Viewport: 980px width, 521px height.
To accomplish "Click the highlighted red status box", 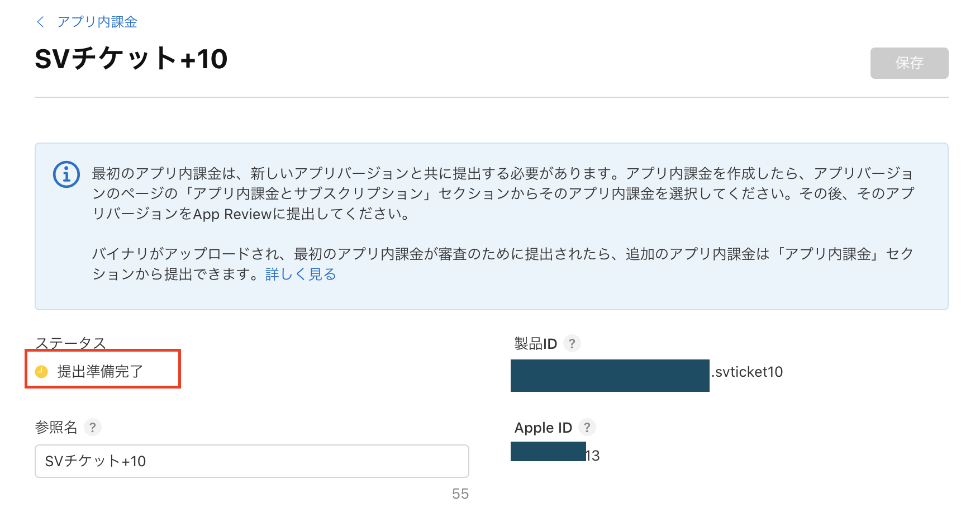I will pos(102,370).
